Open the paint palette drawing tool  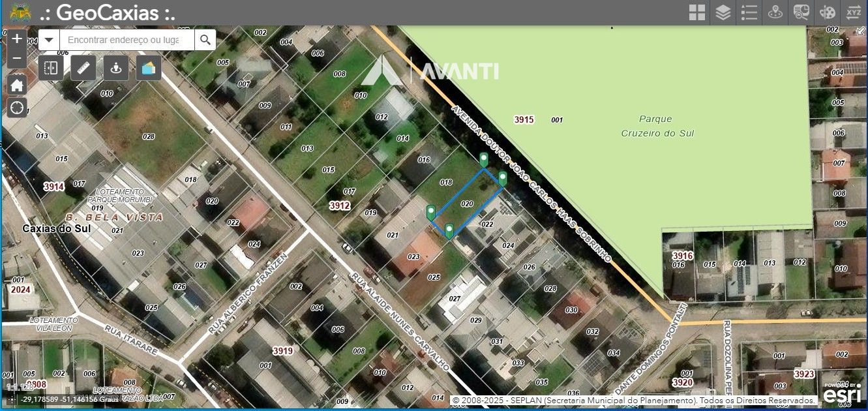(x=827, y=12)
